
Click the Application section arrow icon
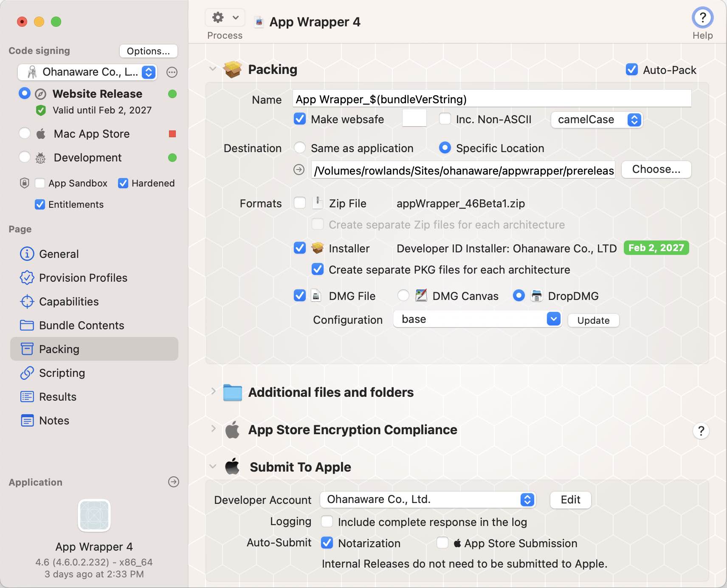coord(173,482)
